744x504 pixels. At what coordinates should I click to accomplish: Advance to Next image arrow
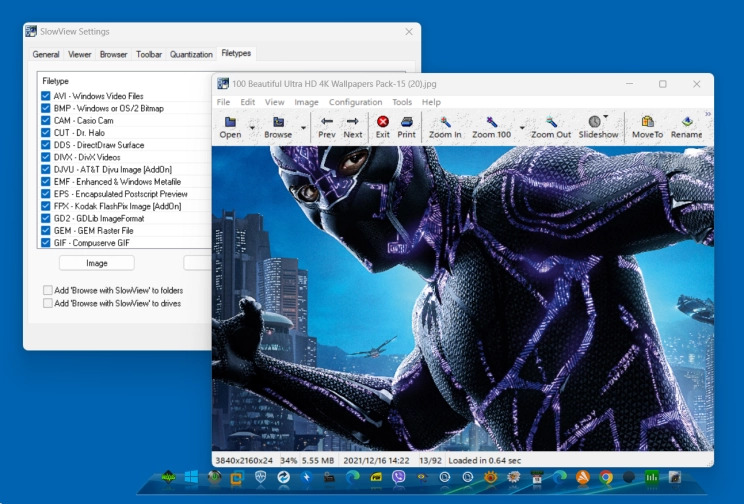(x=353, y=121)
